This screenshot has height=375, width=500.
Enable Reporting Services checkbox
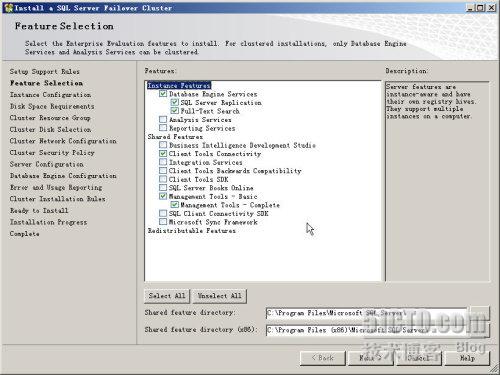[x=163, y=128]
